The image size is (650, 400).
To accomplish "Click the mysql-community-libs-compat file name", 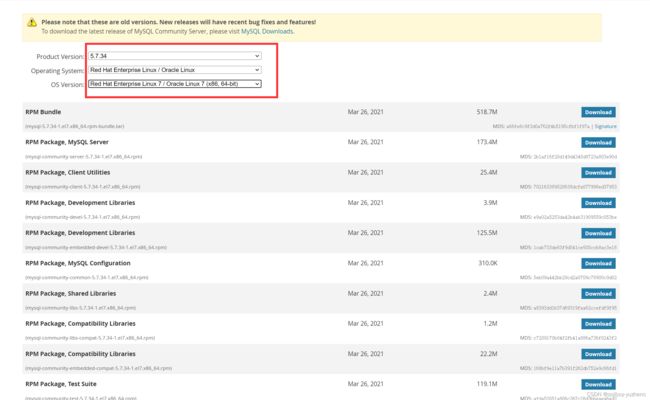I will tap(90, 338).
